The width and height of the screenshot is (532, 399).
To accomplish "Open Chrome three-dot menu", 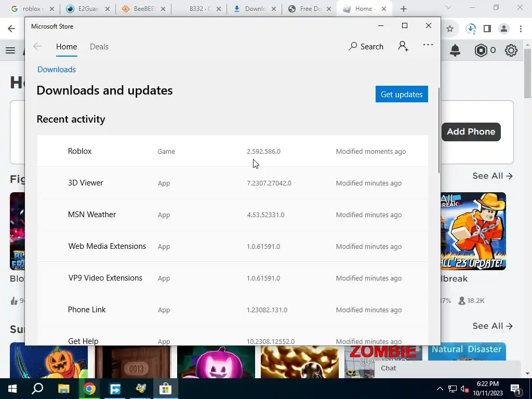I will point(521,29).
